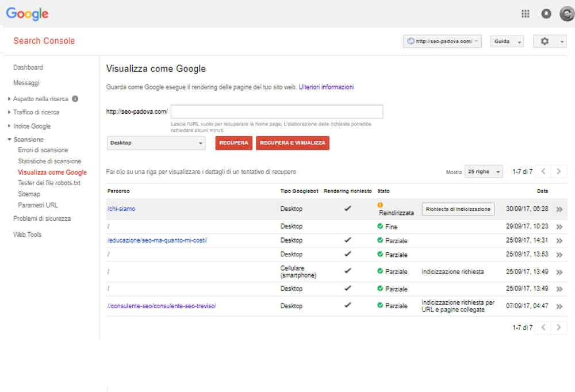Click the RECUPERA button
This screenshot has width=575, height=392.
[233, 143]
